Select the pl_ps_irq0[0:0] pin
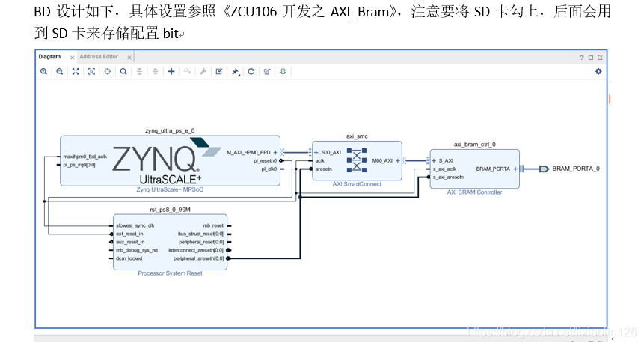644x346 pixels. point(79,165)
